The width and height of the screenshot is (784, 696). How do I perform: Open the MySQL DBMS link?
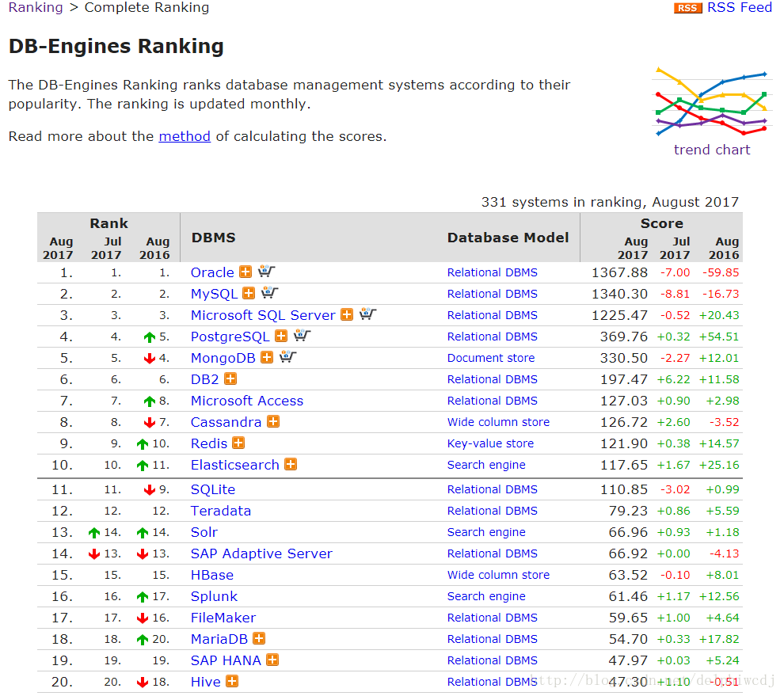pyautogui.click(x=214, y=294)
